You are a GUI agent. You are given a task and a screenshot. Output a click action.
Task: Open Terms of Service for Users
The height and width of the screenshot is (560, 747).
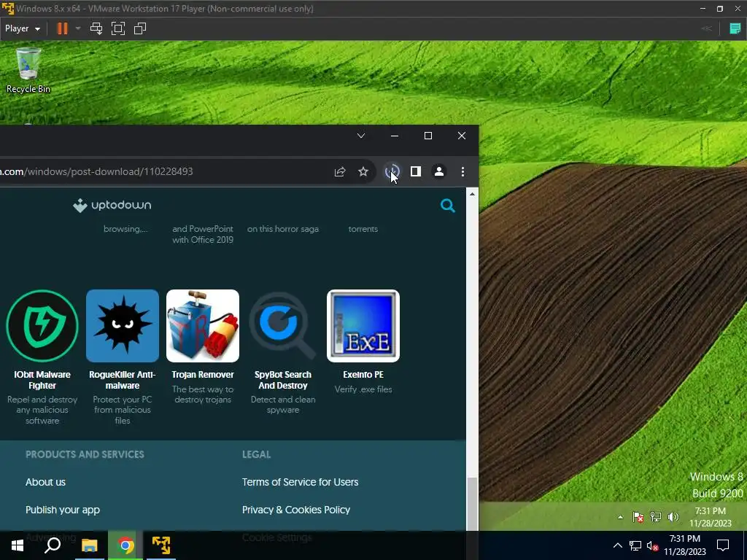pyautogui.click(x=300, y=482)
